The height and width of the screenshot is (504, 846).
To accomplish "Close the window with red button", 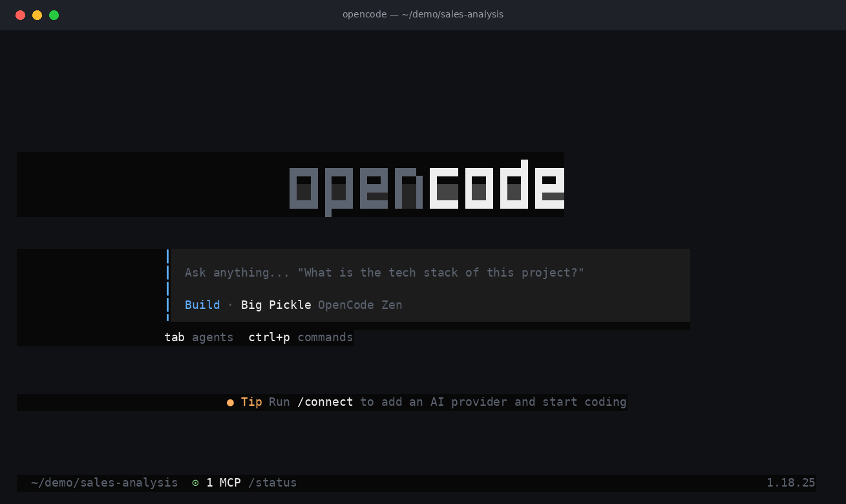I will point(20,15).
